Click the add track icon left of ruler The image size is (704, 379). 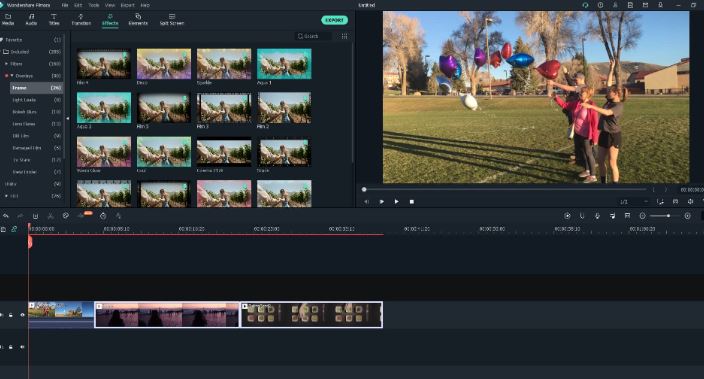[3, 229]
